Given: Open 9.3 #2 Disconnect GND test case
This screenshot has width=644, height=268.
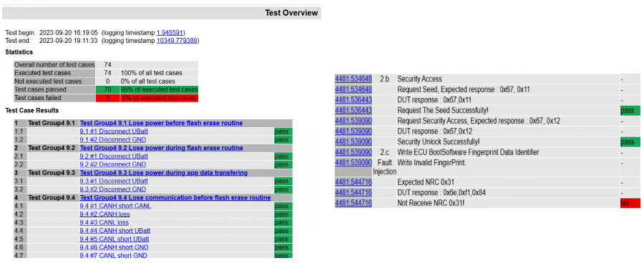Looking at the screenshot, I should coord(112,189).
